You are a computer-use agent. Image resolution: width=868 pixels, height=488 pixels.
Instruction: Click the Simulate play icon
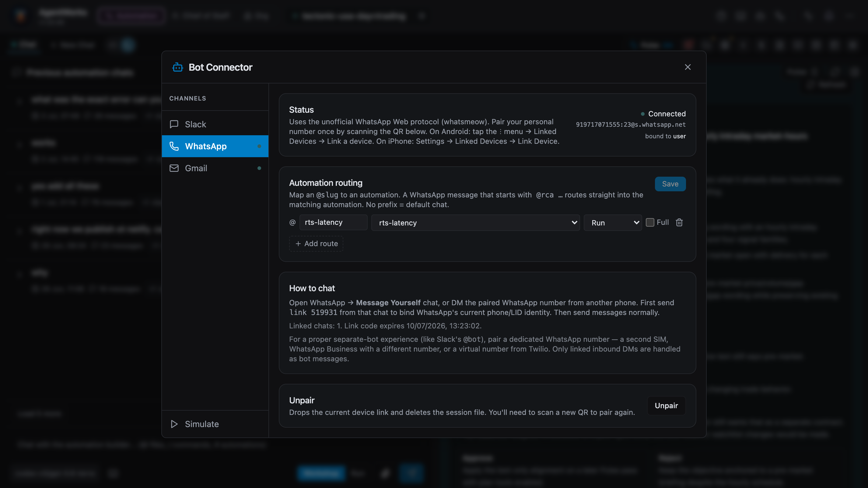click(x=174, y=424)
